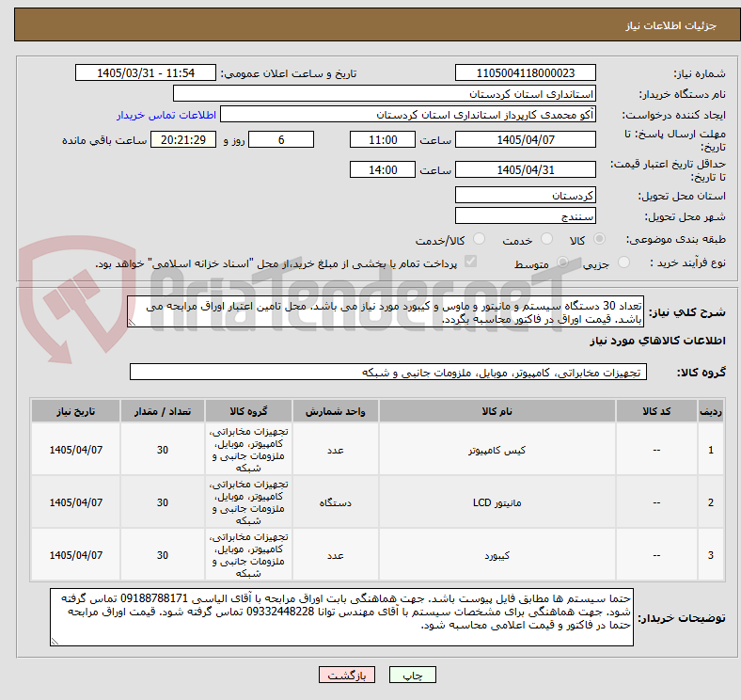The image size is (741, 700).
Task: Click the need number field 1105004118000023
Action: pos(525,72)
